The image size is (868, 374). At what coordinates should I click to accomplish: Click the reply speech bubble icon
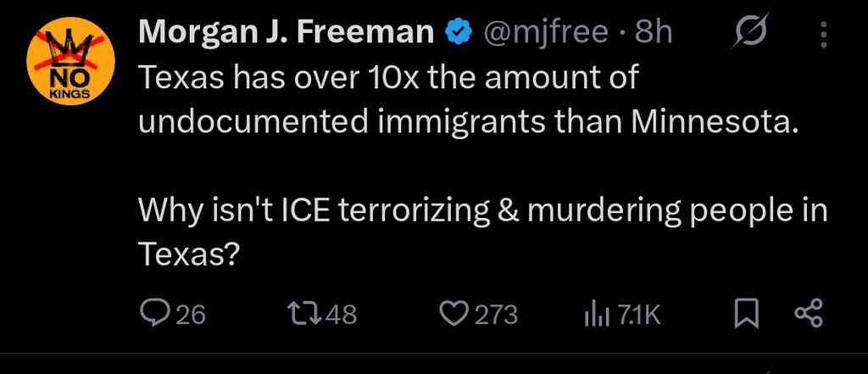tap(154, 314)
